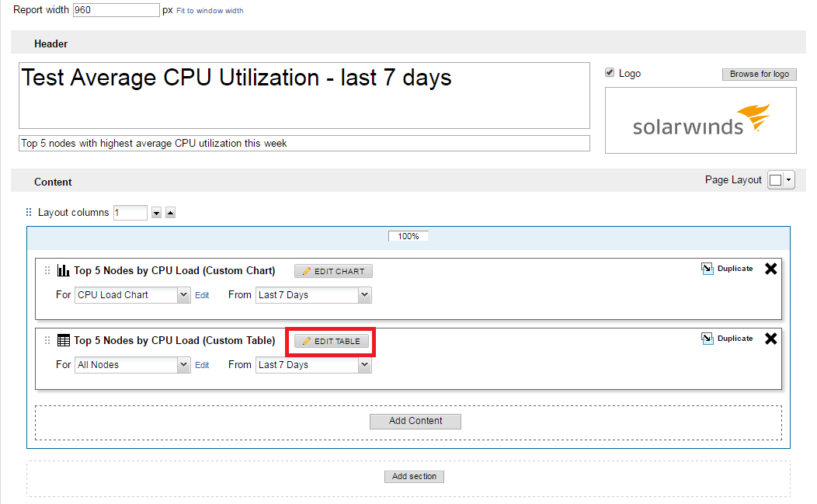Screen dimensions: 817x504
Task: Click the report title text box
Action: pyautogui.click(x=304, y=96)
